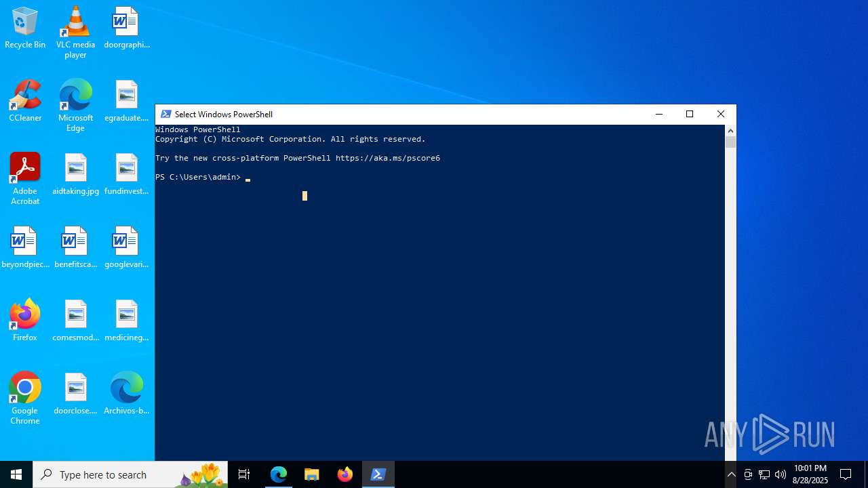Viewport: 868px width, 488px height.
Task: Open the PowerShell window system menu icon
Action: click(165, 114)
